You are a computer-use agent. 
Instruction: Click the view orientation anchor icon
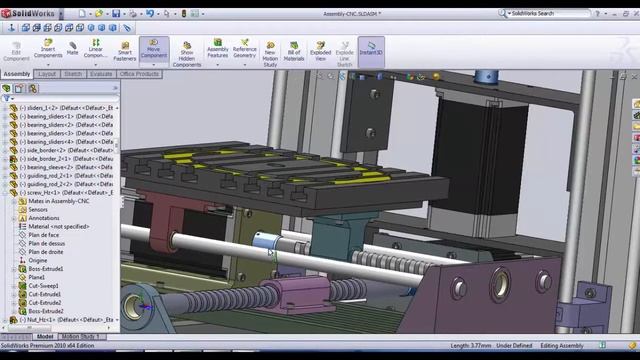pos(11,28)
